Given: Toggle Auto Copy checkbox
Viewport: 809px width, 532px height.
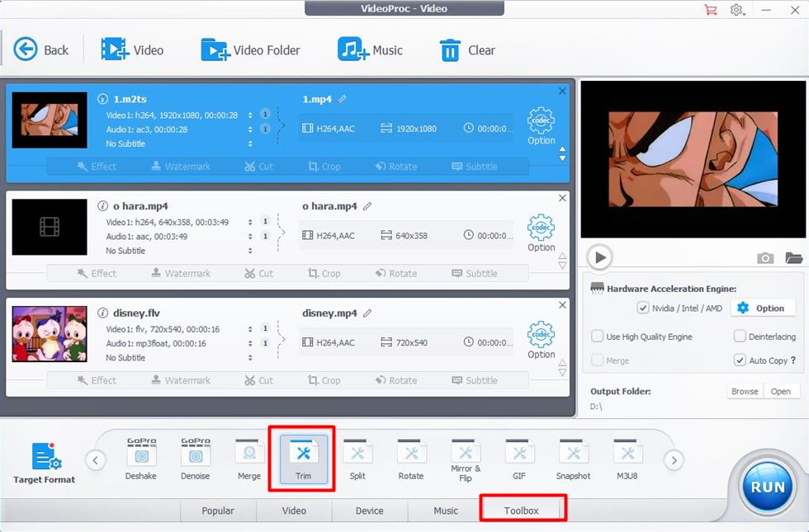Looking at the screenshot, I should (740, 360).
